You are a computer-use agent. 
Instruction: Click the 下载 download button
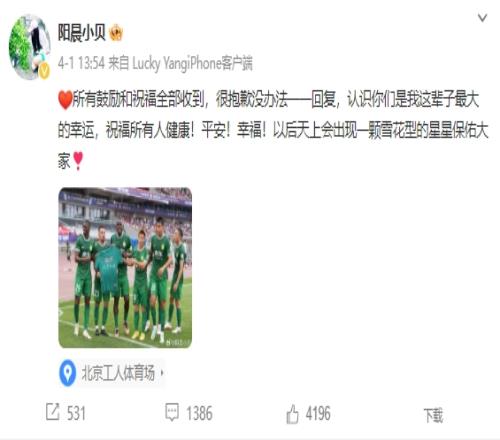coord(433,416)
